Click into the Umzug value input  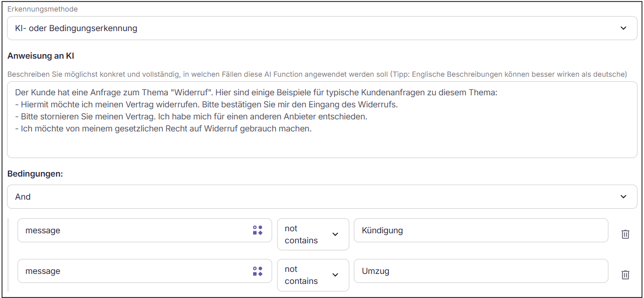[481, 271]
